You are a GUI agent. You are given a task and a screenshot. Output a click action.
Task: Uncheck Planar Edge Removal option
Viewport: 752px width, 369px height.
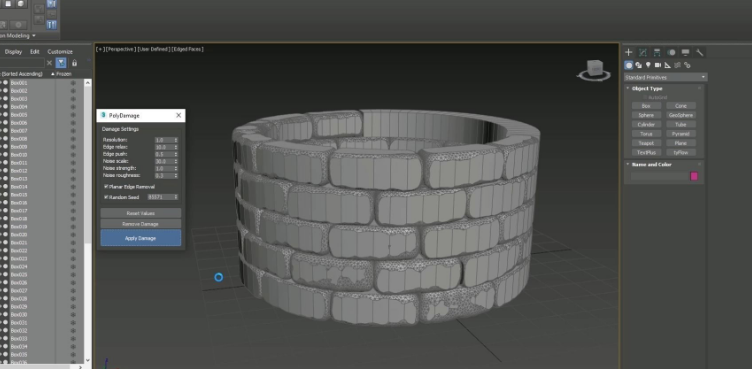[106, 187]
